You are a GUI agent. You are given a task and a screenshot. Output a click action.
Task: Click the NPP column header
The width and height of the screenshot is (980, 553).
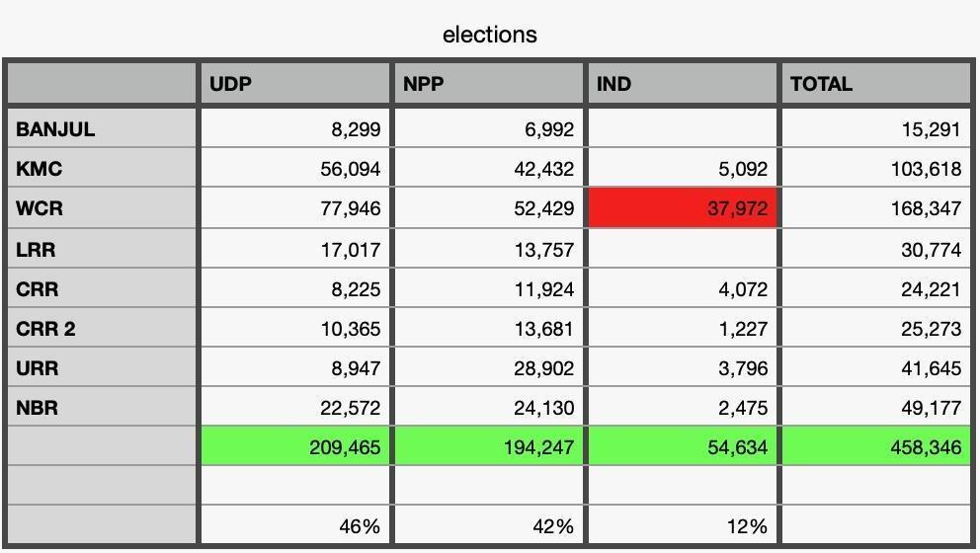click(488, 84)
